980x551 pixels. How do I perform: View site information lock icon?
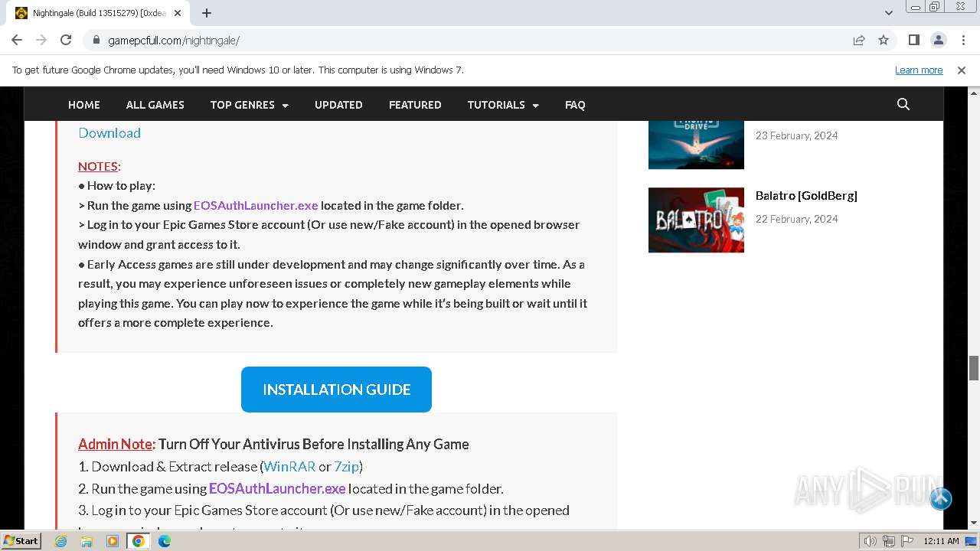point(96,41)
